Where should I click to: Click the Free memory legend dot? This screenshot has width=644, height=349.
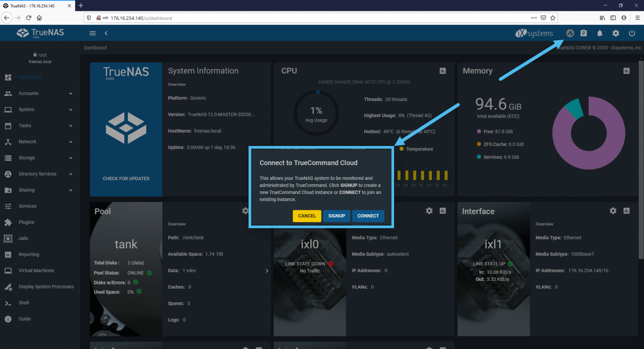click(x=479, y=131)
